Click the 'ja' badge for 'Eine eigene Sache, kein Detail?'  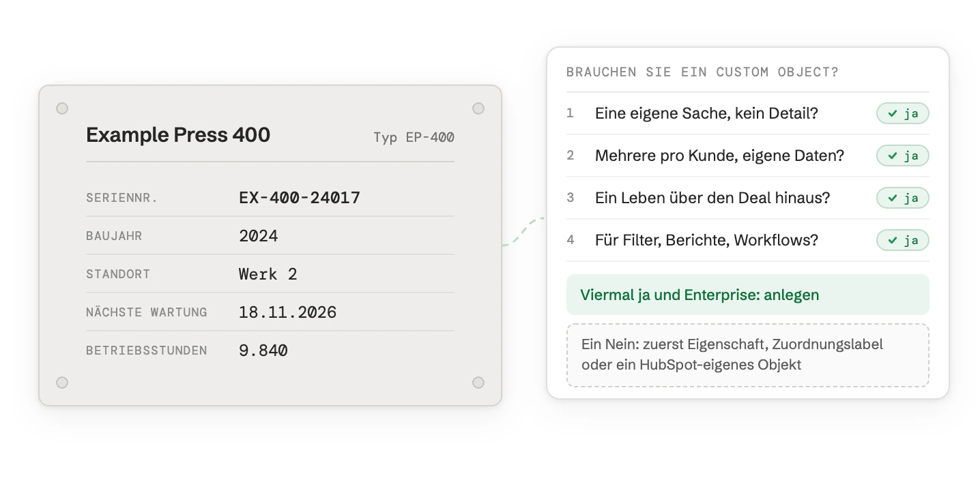pos(902,113)
